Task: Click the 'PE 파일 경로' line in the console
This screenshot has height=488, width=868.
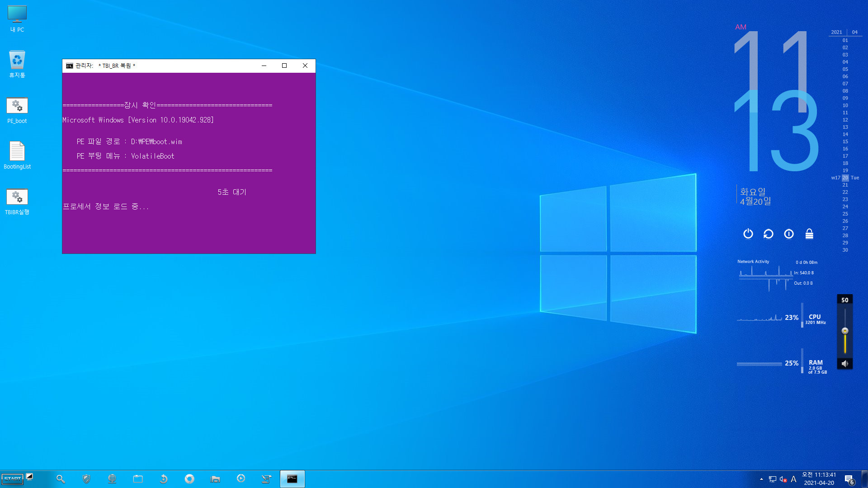Action: (x=129, y=142)
